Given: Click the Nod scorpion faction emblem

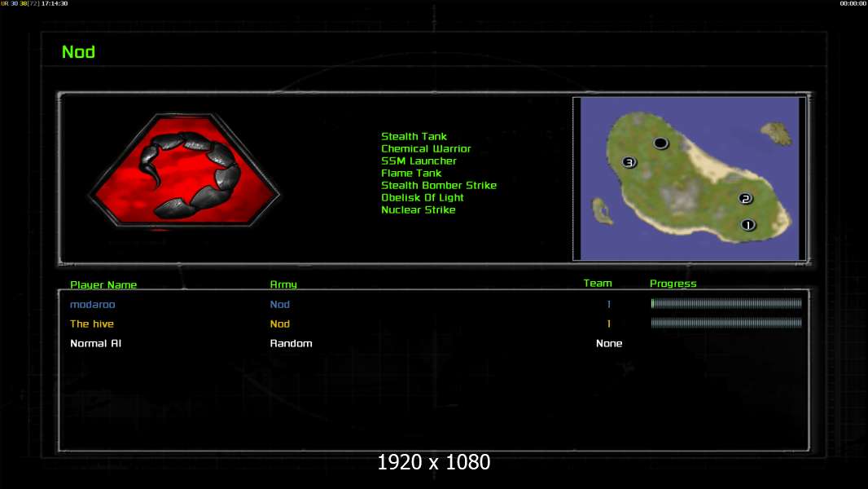Looking at the screenshot, I should pyautogui.click(x=184, y=170).
